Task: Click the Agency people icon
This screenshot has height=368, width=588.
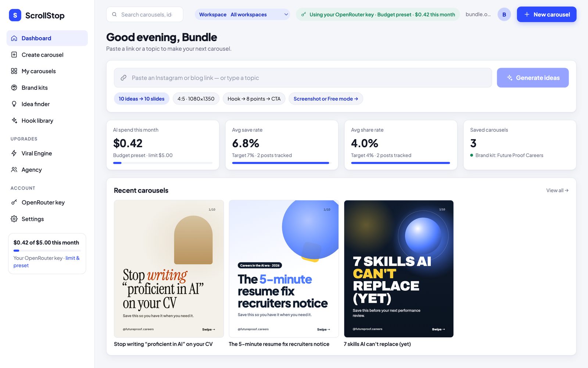Action: (x=14, y=170)
